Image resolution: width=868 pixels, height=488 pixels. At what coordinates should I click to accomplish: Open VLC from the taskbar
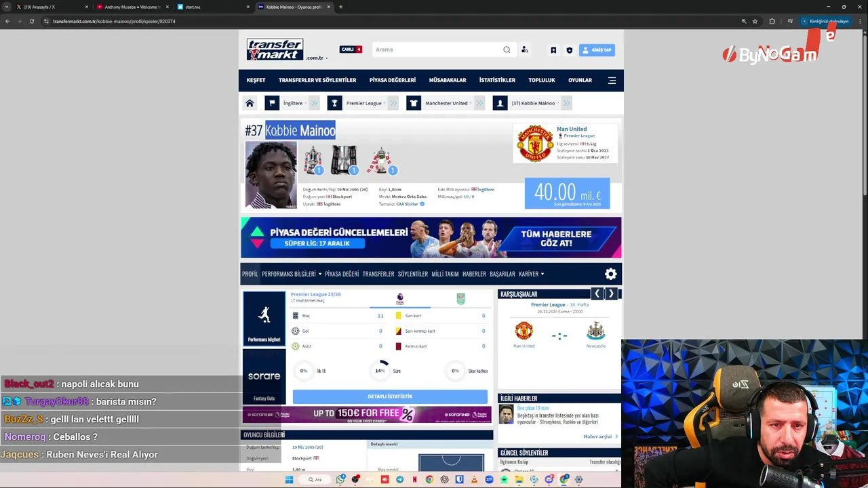point(473,479)
